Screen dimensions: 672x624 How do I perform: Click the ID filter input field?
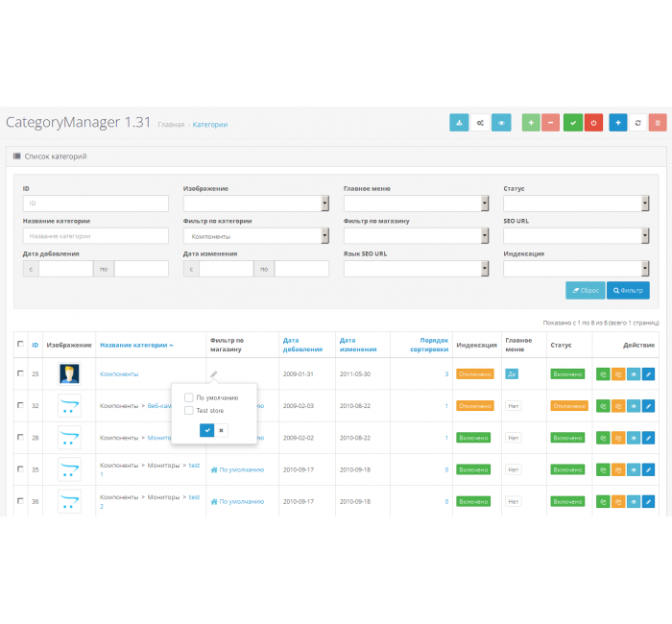96,204
